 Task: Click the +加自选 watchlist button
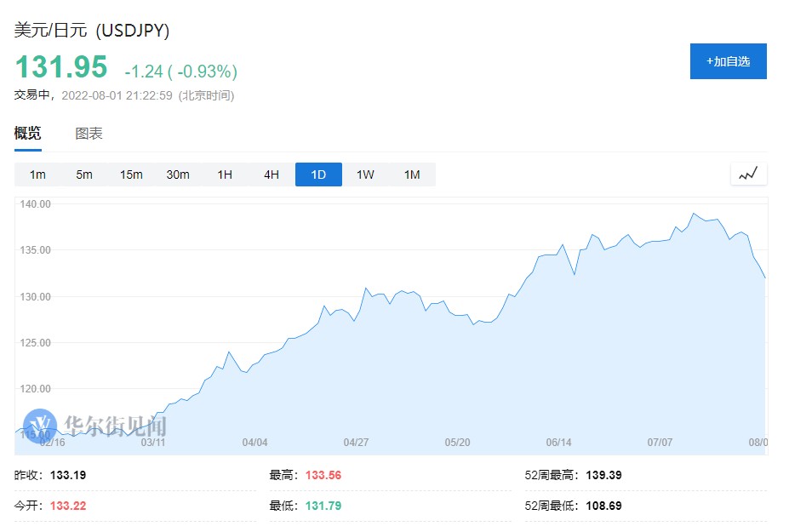pyautogui.click(x=728, y=61)
